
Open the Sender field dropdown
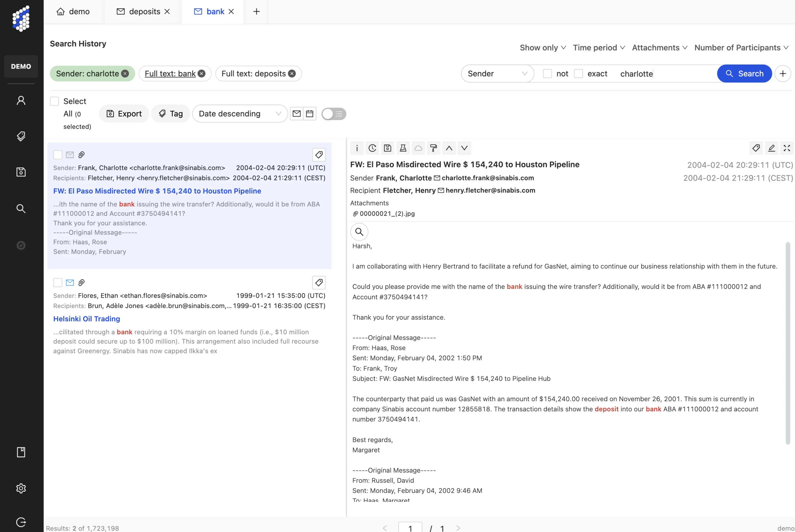coord(497,74)
